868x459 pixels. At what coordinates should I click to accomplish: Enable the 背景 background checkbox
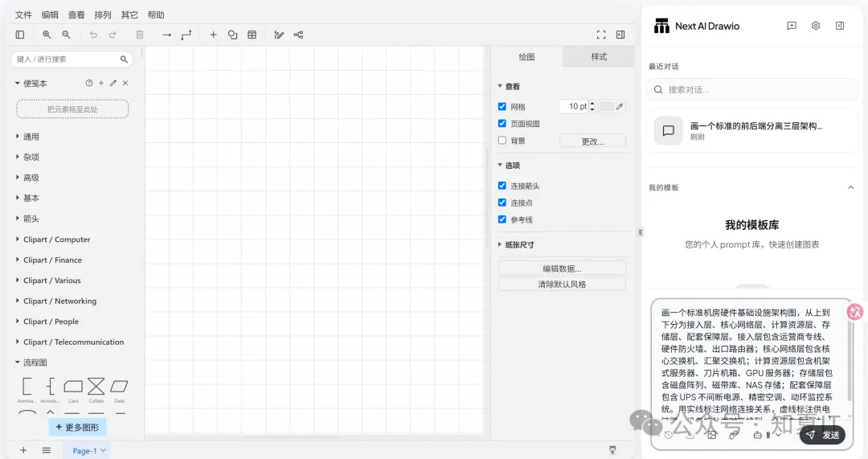[502, 141]
